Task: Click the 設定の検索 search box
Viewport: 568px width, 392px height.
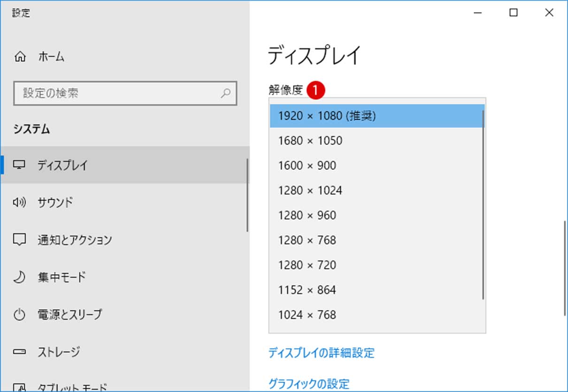Action: point(125,93)
